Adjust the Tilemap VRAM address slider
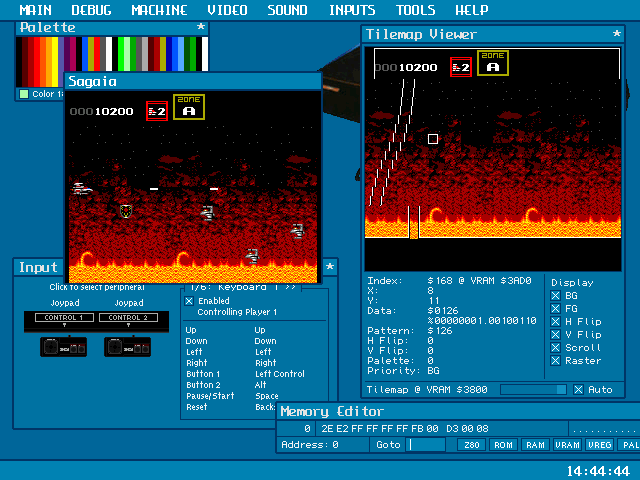640x480 pixels. 533,390
